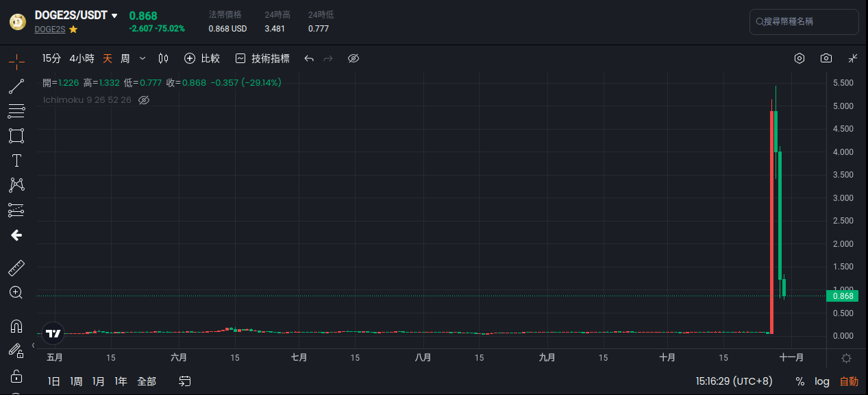Focus the coin name search field
The image size is (868, 395).
point(804,22)
